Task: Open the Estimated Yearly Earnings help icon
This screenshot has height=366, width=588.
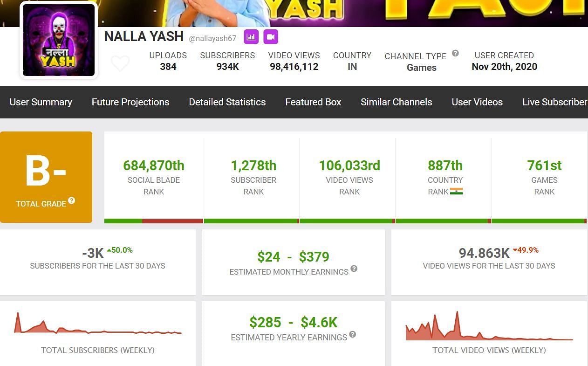Action: tap(353, 334)
